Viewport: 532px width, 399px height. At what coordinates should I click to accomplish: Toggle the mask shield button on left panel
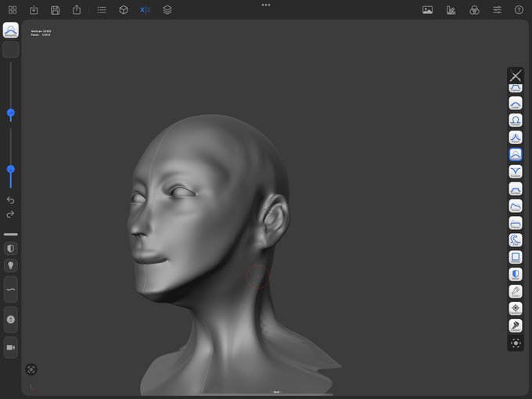(x=11, y=248)
